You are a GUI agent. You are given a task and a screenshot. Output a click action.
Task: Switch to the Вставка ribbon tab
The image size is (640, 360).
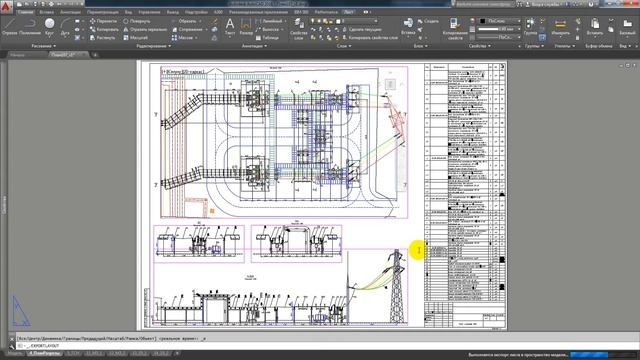(x=47, y=12)
